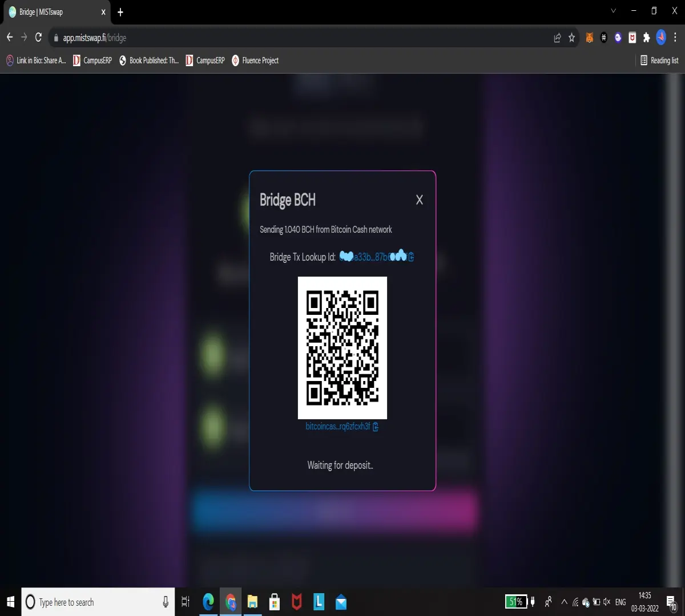The image size is (685, 616).
Task: Switch to Chrome in taskbar
Action: click(x=231, y=602)
